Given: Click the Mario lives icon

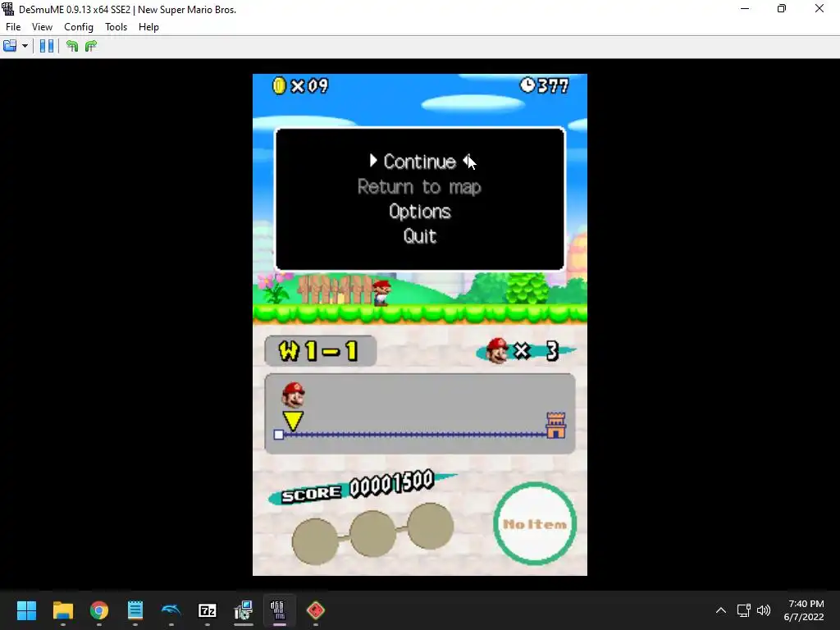Looking at the screenshot, I should pyautogui.click(x=497, y=351).
